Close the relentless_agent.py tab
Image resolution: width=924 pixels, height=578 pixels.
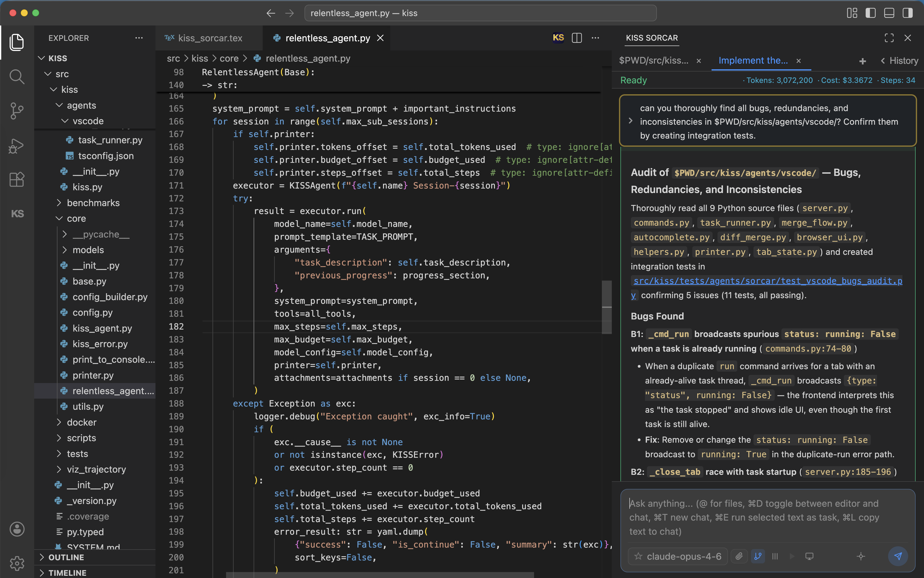[380, 38]
